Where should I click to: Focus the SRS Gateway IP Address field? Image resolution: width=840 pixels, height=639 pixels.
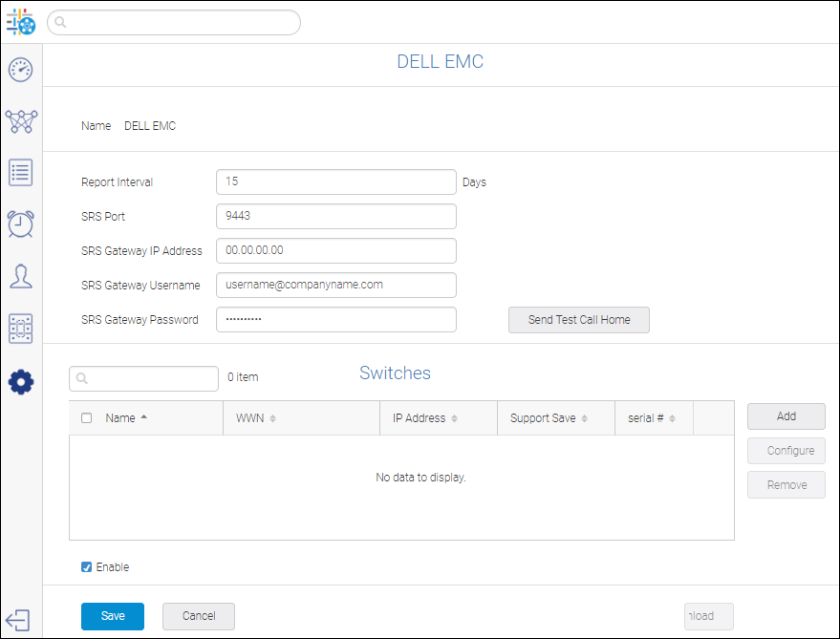pyautogui.click(x=336, y=250)
